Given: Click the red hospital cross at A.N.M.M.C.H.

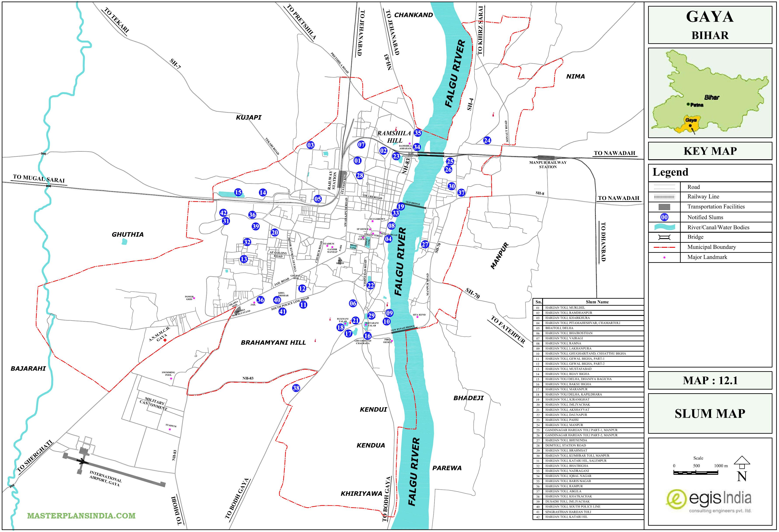Looking at the screenshot, I should (165, 340).
